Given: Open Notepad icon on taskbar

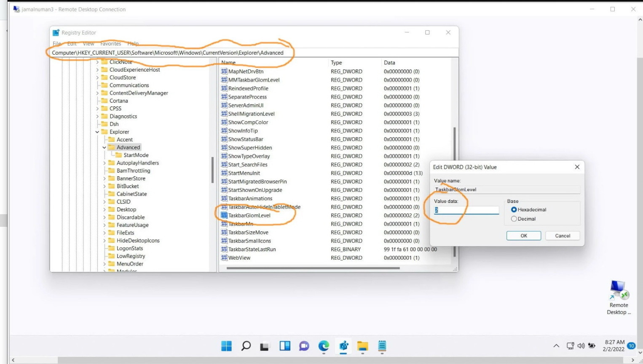Looking at the screenshot, I should [x=382, y=346].
